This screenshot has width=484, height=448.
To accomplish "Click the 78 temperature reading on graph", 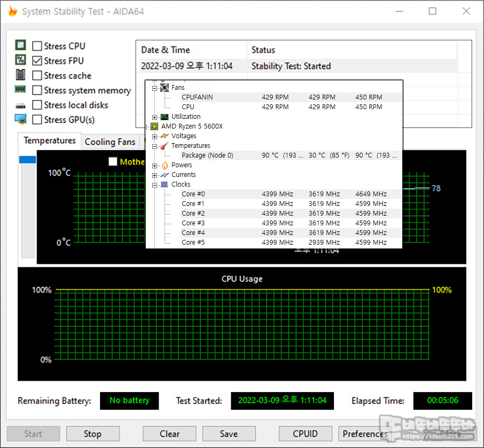I will [436, 188].
